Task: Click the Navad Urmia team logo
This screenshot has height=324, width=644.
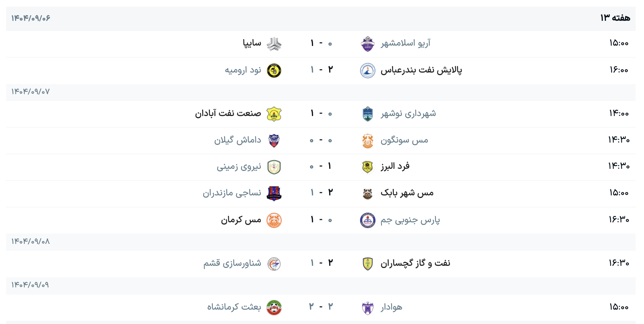Action: 274,70
